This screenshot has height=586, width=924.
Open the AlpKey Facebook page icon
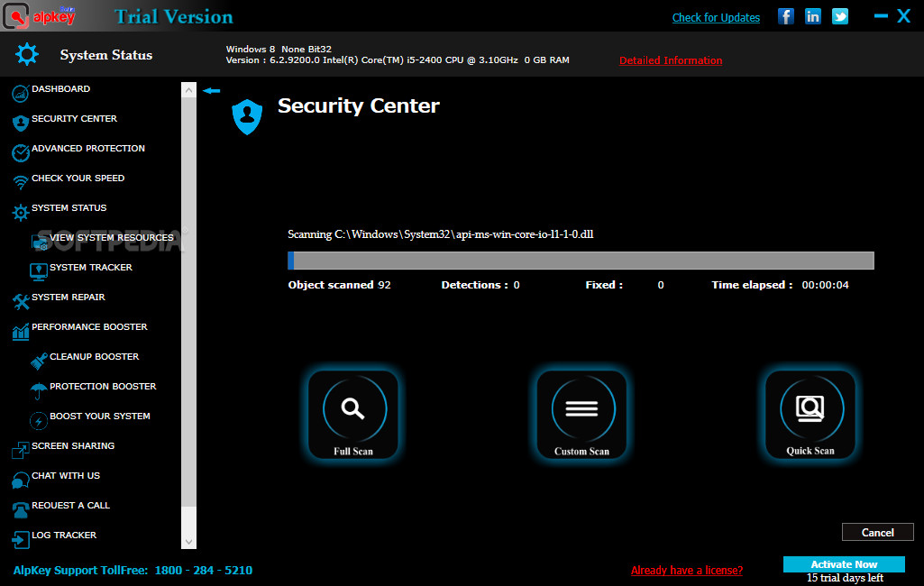785,16
